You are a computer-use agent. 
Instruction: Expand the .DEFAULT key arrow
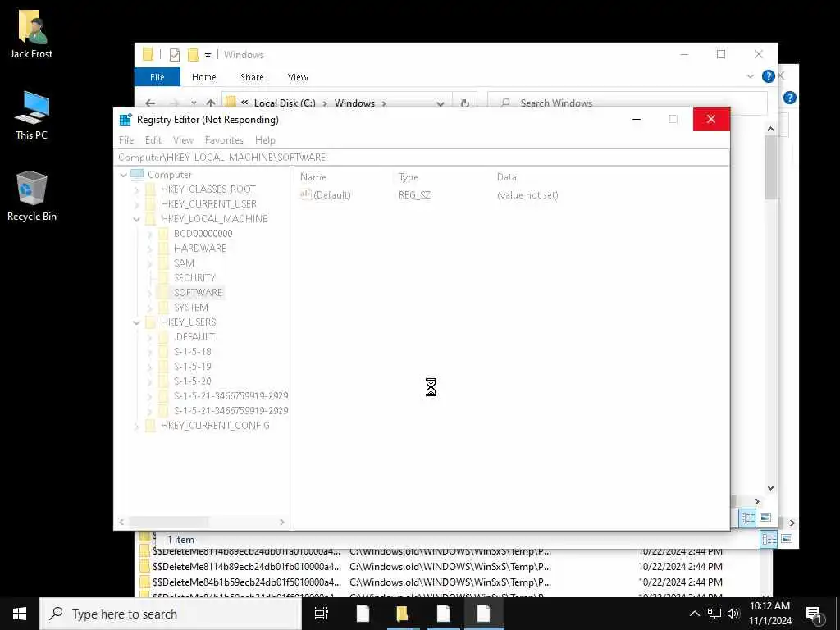[x=150, y=337]
